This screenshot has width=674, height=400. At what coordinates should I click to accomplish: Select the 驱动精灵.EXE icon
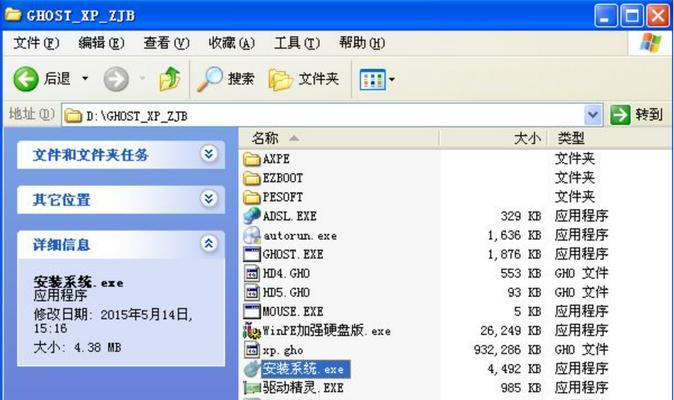point(251,388)
